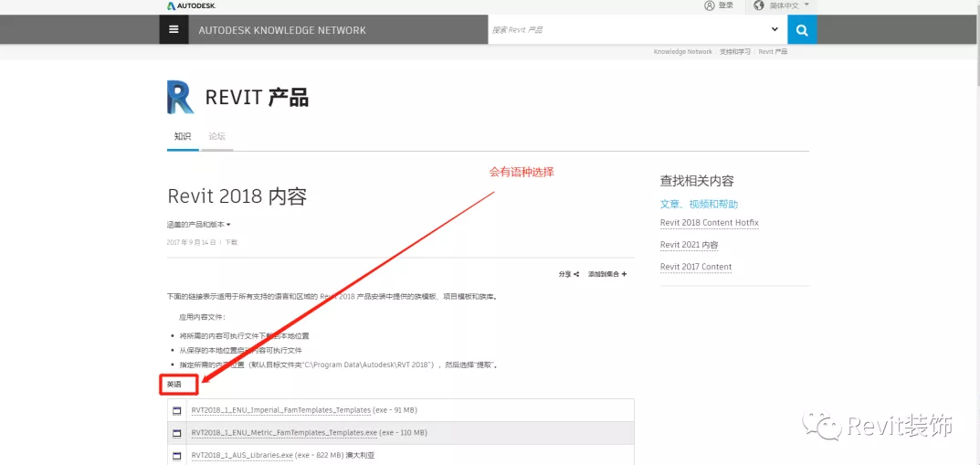Viewport: 980px width, 465px height.
Task: Open the hamburger navigation menu
Action: [174, 29]
